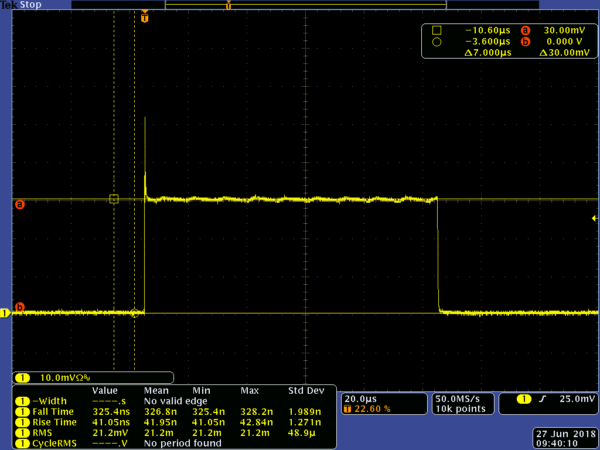Click the rising edge trigger slope icon
Viewport: 600px width, 450px height.
pyautogui.click(x=542, y=399)
